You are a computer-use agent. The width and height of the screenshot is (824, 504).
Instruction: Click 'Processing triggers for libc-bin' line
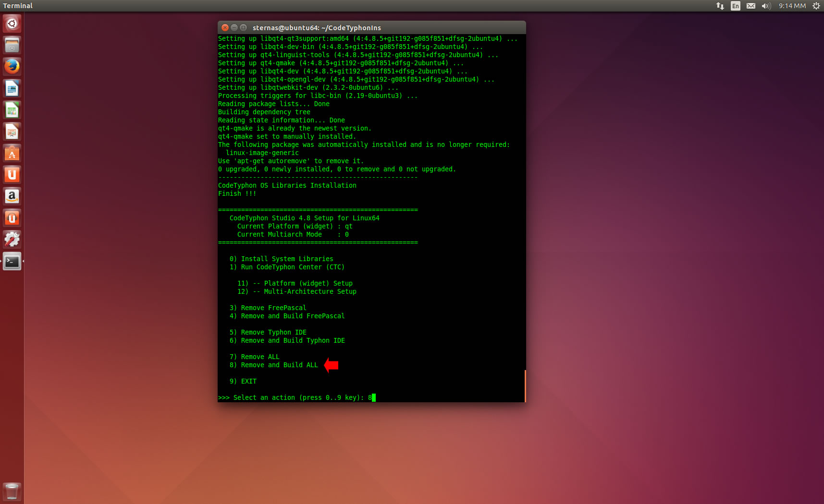coord(318,96)
